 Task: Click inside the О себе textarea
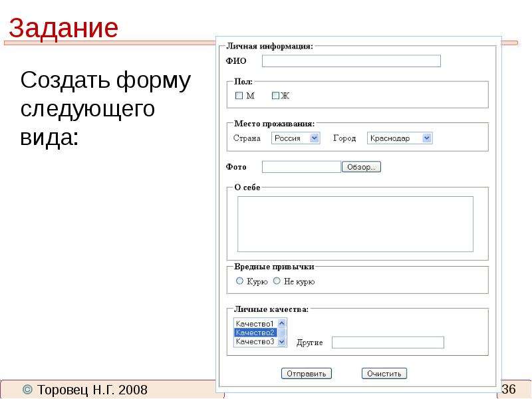355,224
